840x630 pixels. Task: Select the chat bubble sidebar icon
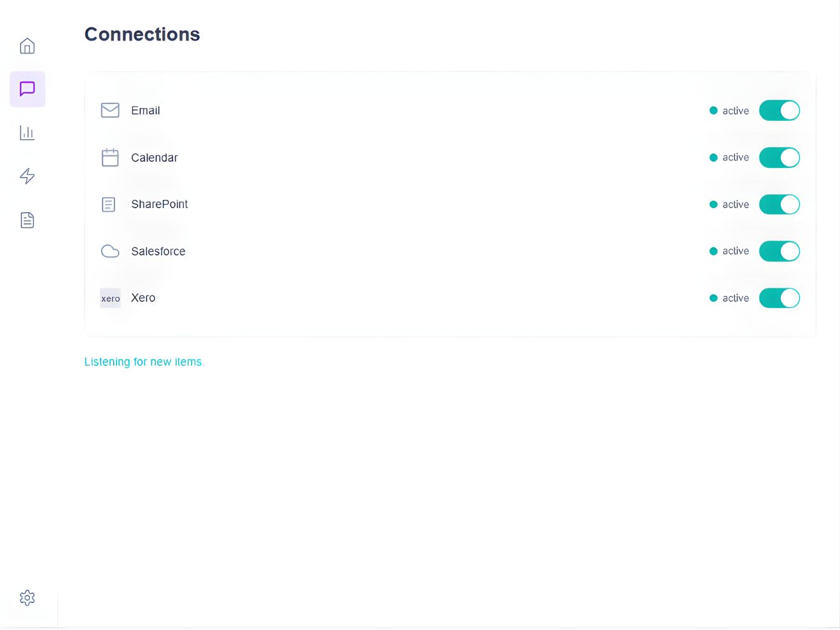pyautogui.click(x=27, y=89)
